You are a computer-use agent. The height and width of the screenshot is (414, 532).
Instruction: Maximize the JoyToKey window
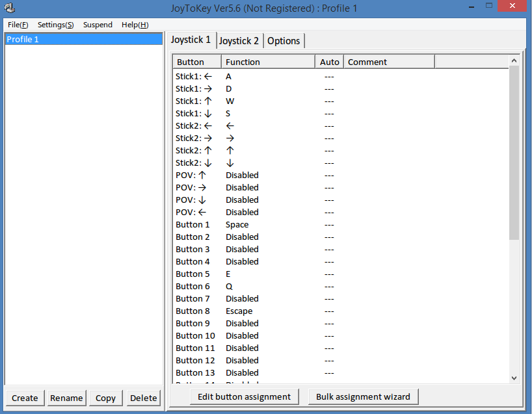pyautogui.click(x=489, y=6)
